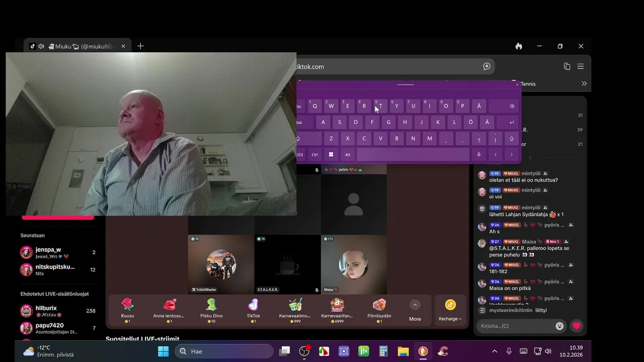Viewport: 644px width, 362px height.
Task: Show hidden system tray icons
Action: 495,351
